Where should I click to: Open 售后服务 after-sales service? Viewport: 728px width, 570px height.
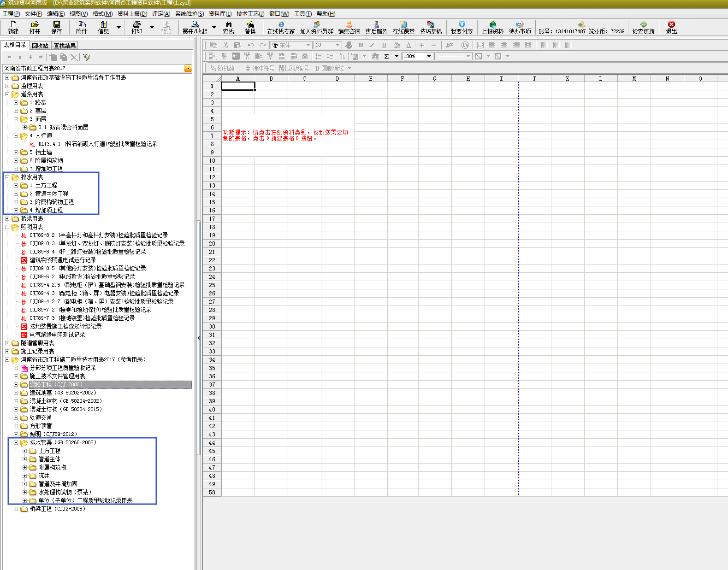376,27
